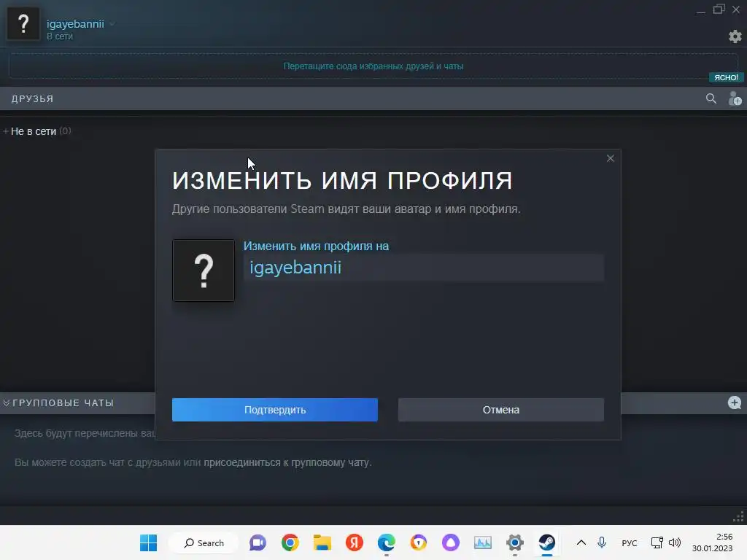Open the clock and date 2:56
This screenshot has width=747, height=560.
[712, 542]
